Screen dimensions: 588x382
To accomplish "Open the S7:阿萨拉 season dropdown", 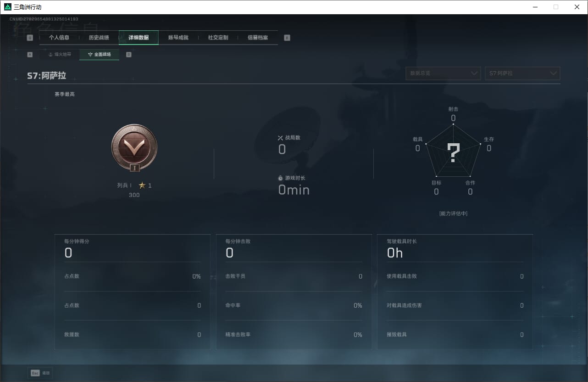I will pos(522,73).
